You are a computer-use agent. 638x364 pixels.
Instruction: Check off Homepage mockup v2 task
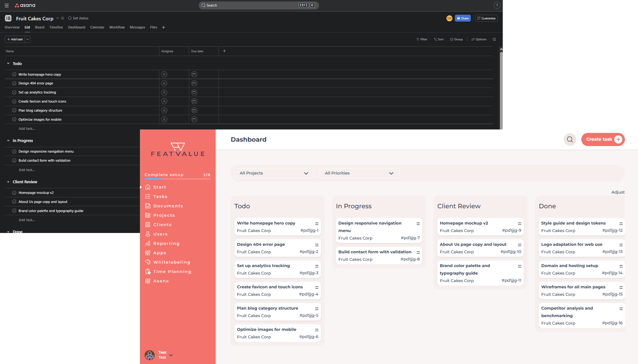(x=14, y=193)
